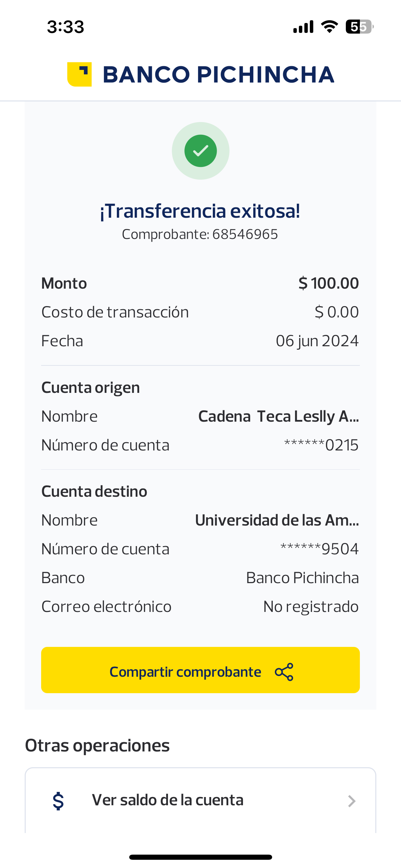The image size is (401, 868).
Task: Tap the Comprobante number 68546965
Action: tap(245, 234)
